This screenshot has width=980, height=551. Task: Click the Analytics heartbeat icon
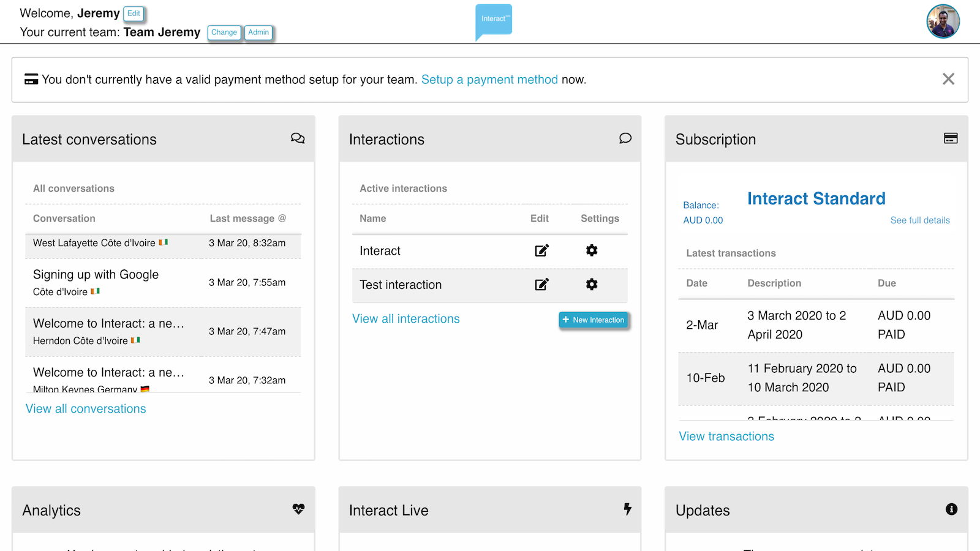[298, 509]
